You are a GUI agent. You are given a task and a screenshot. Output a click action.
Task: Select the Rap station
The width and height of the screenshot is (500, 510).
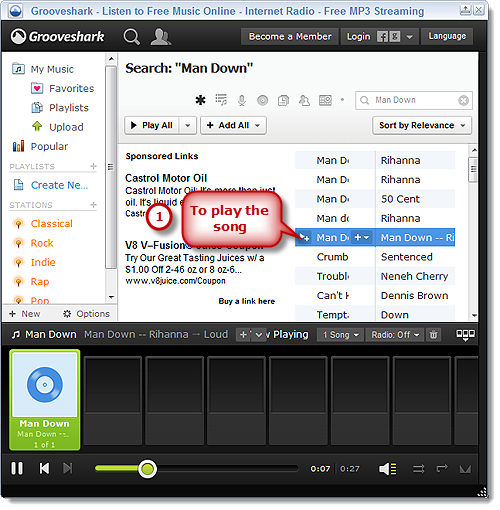(31, 282)
